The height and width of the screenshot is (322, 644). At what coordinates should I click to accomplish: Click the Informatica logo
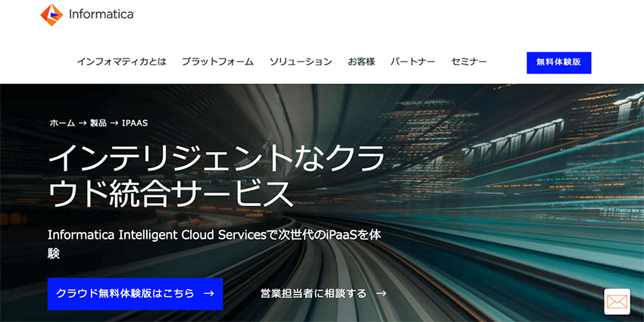tap(87, 15)
